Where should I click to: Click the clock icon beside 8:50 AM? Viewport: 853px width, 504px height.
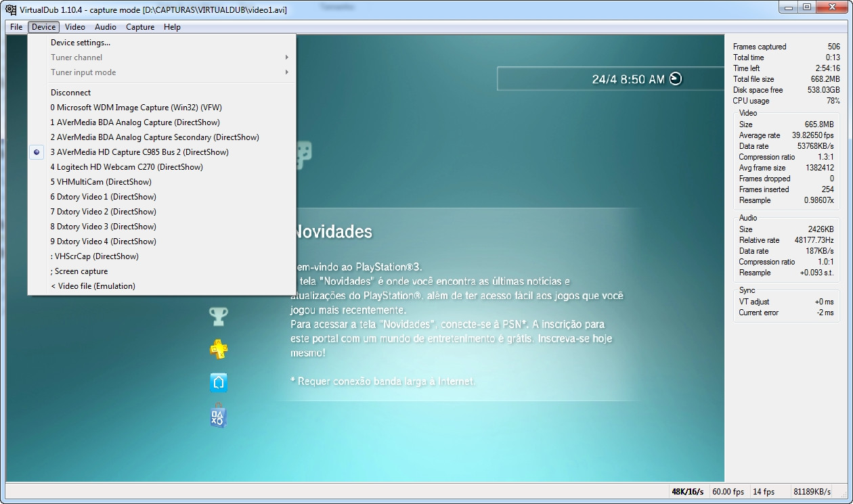[x=676, y=78]
